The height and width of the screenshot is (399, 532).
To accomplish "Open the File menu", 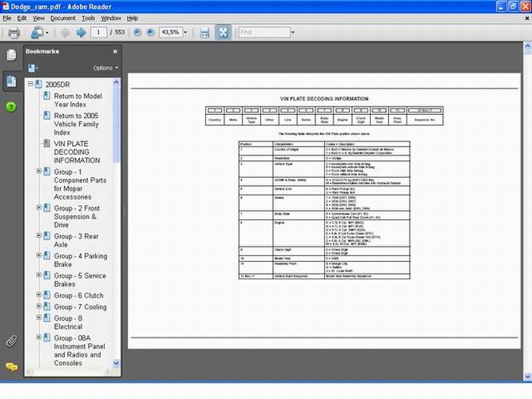I will click(6, 18).
